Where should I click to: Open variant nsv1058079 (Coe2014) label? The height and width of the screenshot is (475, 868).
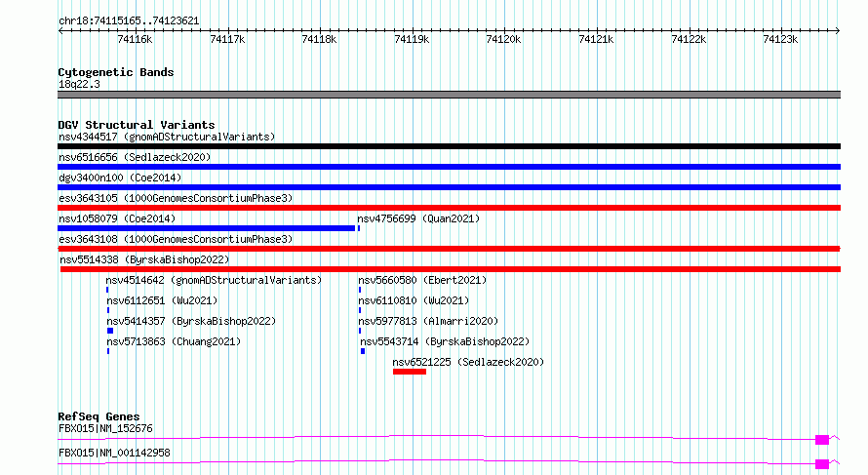click(x=117, y=218)
